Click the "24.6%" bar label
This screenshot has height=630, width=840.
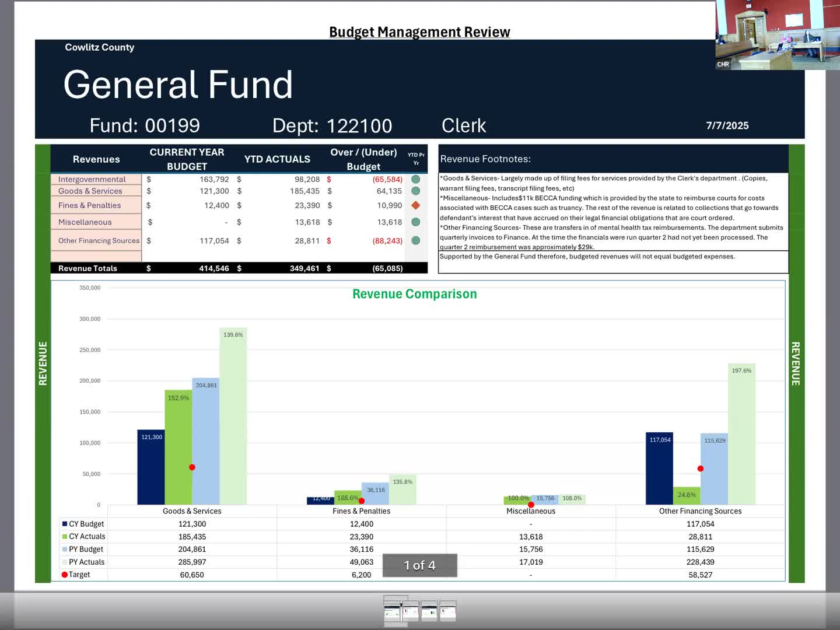tap(687, 495)
